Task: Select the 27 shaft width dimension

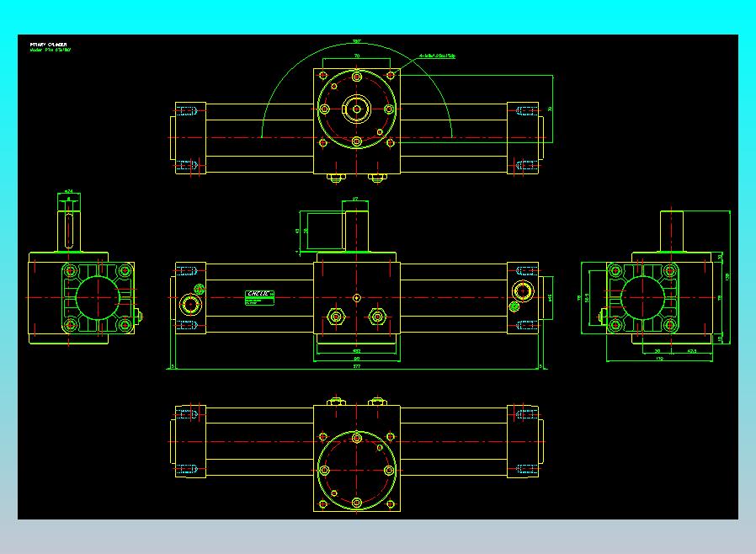Action: [x=355, y=199]
